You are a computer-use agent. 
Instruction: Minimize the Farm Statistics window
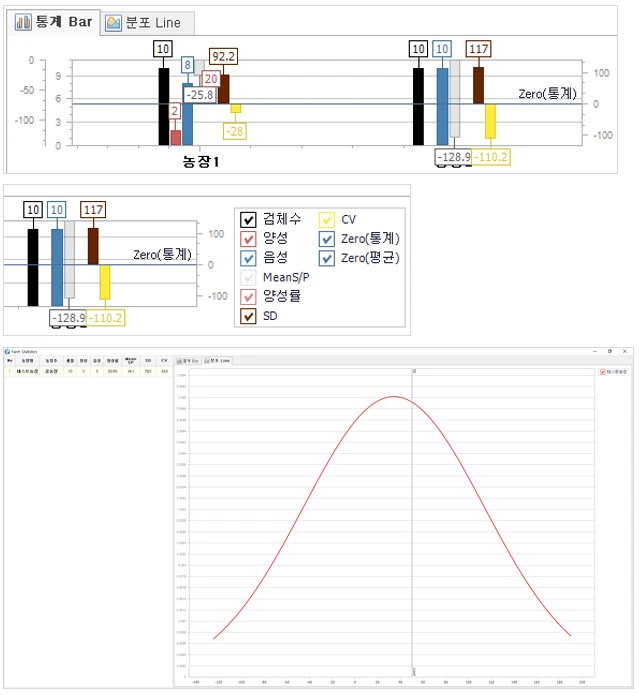[595, 351]
